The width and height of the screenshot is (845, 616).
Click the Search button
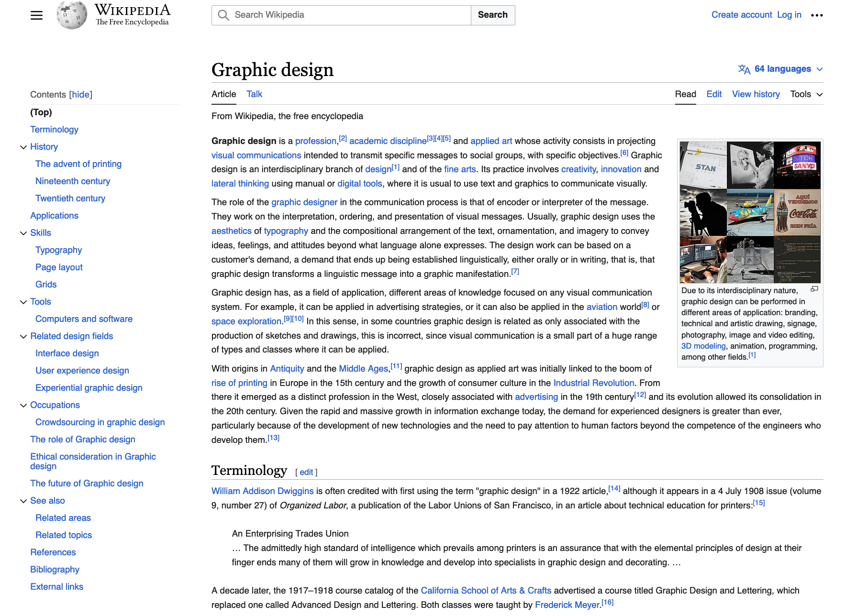coord(493,15)
